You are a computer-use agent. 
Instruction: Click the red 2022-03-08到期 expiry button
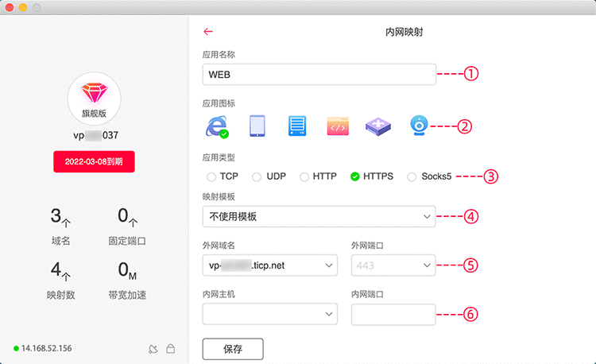click(x=95, y=161)
